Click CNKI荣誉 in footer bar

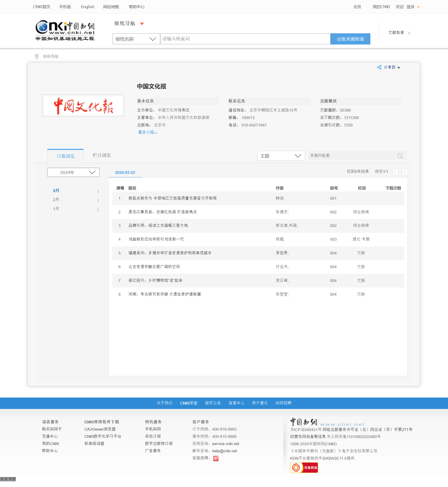[188, 403]
